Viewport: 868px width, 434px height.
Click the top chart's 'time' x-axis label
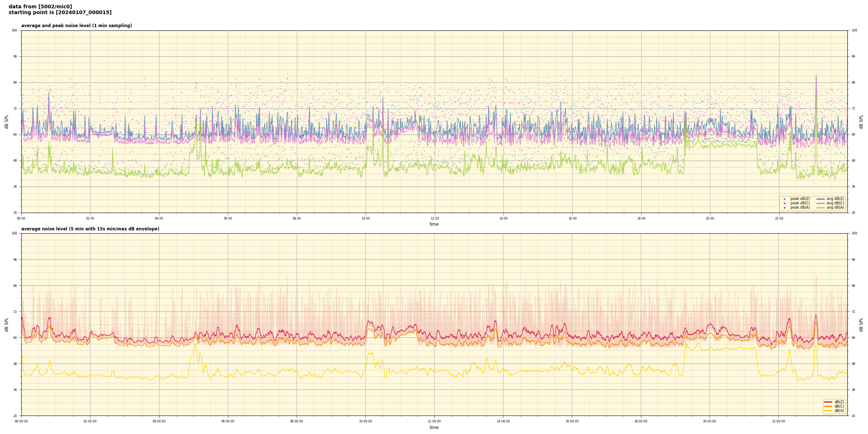pos(434,224)
